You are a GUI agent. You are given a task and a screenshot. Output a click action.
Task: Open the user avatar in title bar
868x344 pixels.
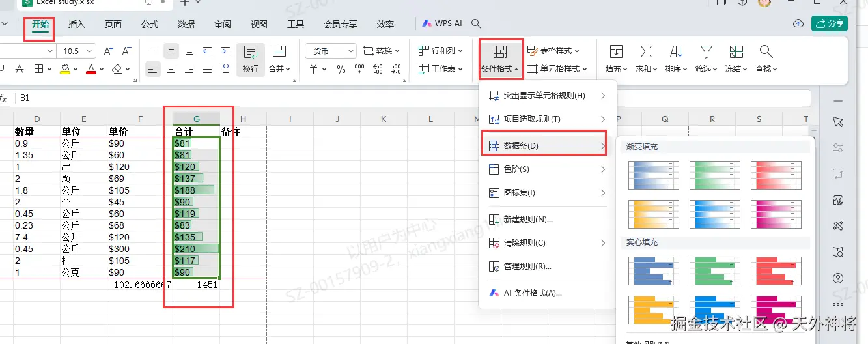tap(764, 3)
